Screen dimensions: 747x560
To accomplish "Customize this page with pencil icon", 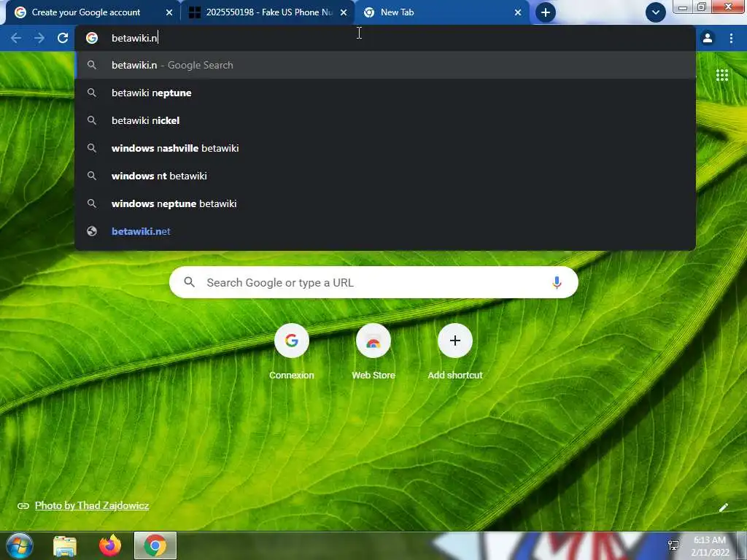I will (x=723, y=507).
